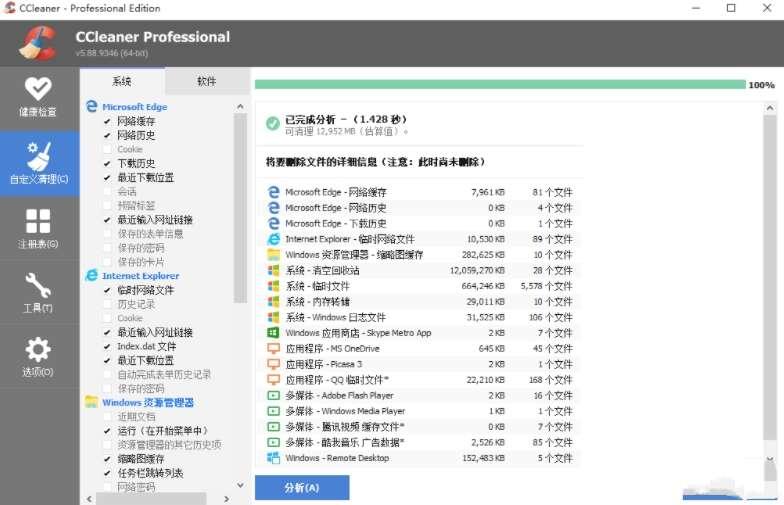Image resolution: width=784 pixels, height=505 pixels.
Task: Click 5,578 个文件 count in 临时文件 row
Action: click(546, 286)
